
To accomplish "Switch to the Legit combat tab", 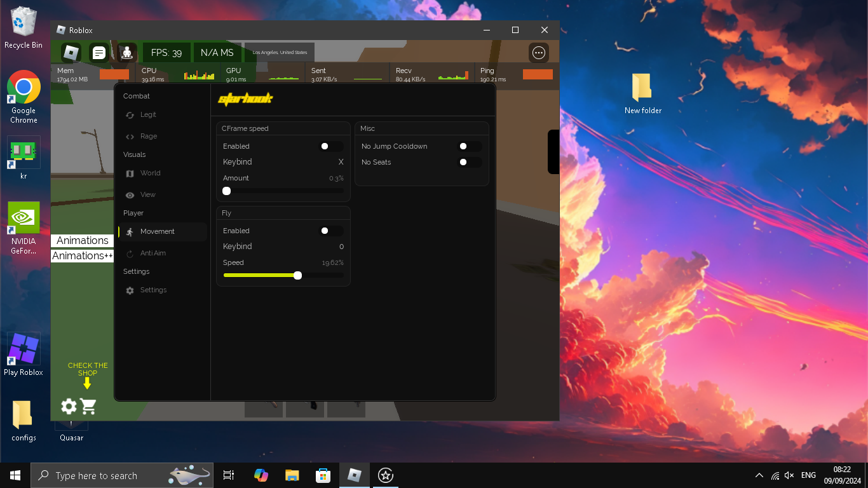I will click(x=148, y=115).
